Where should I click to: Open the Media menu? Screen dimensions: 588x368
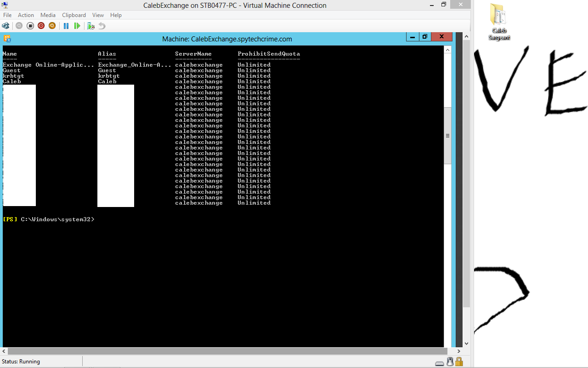coord(48,15)
